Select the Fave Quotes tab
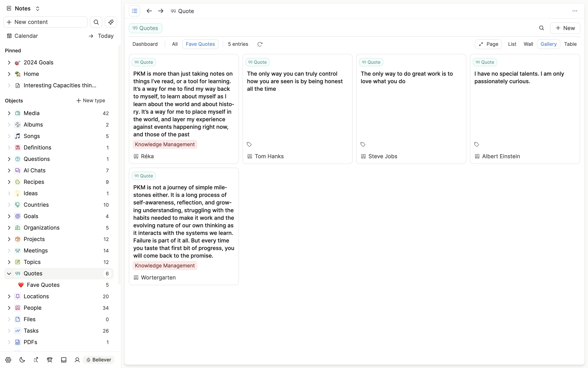588x368 pixels. pos(200,44)
